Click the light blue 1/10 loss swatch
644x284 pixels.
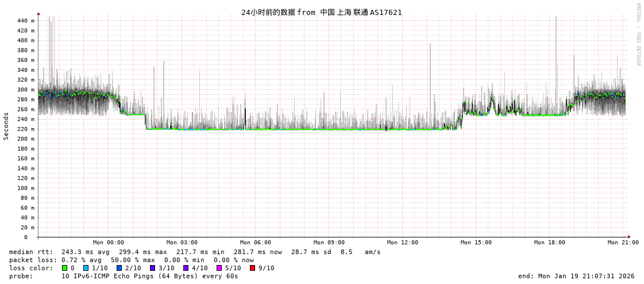(86, 268)
